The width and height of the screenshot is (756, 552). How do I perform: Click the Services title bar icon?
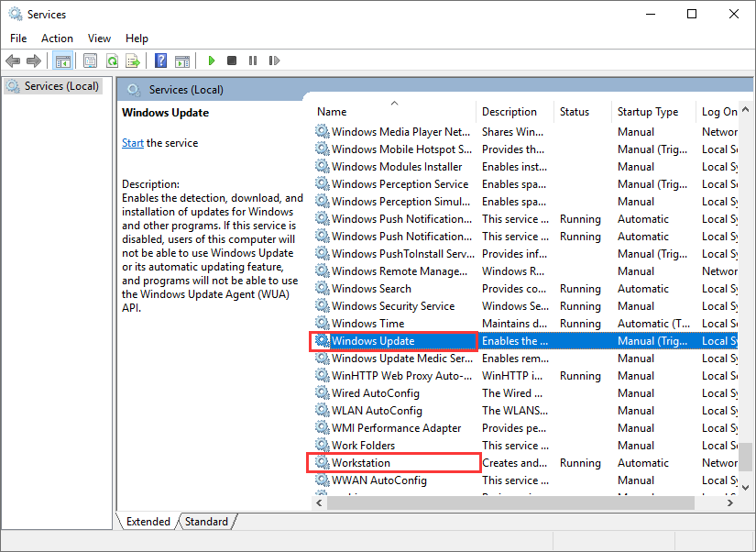pyautogui.click(x=16, y=14)
